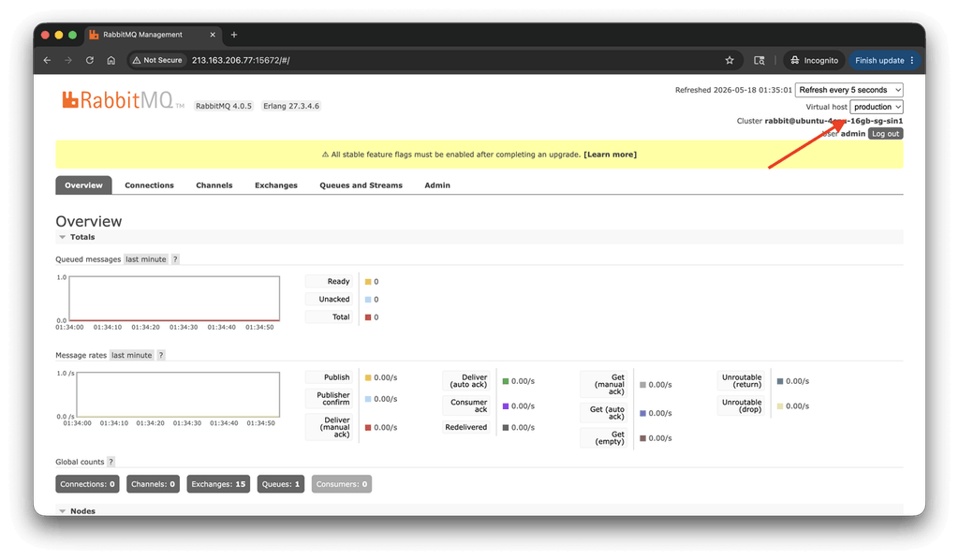Open help for Queued messages
The width and height of the screenshot is (959, 560).
pos(175,259)
